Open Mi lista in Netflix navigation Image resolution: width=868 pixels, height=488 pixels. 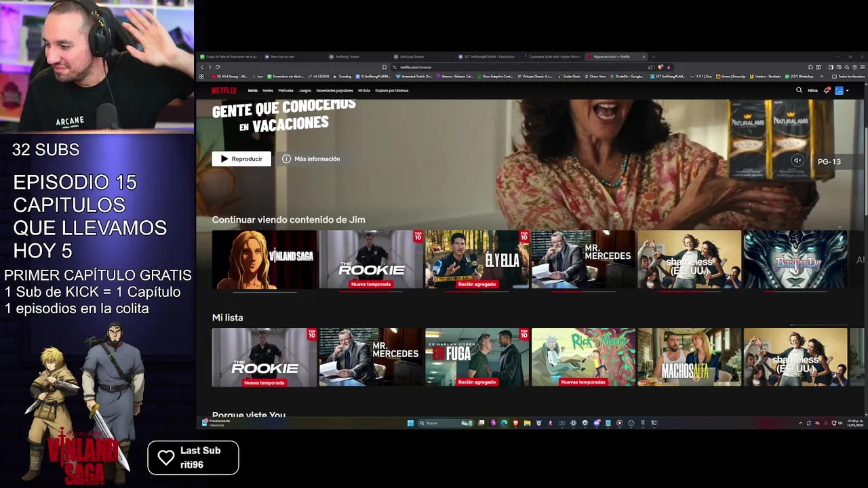click(x=364, y=90)
